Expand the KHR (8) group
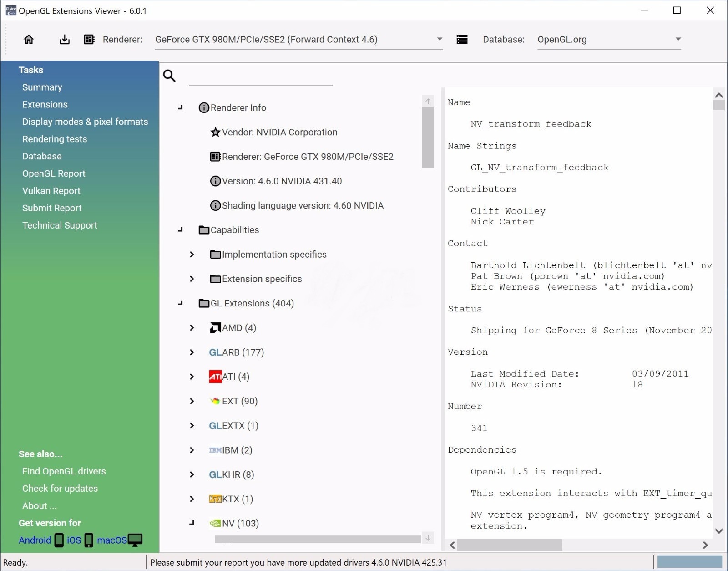728x571 pixels. (192, 474)
